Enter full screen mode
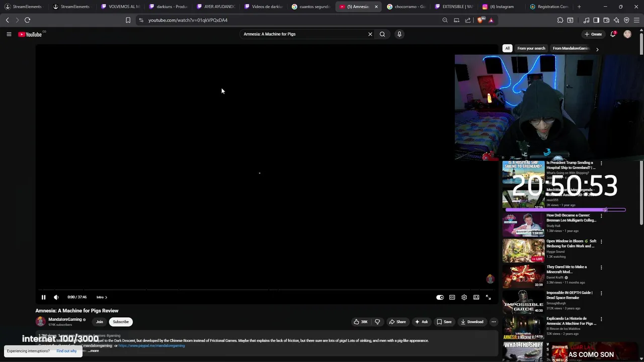 click(x=488, y=297)
